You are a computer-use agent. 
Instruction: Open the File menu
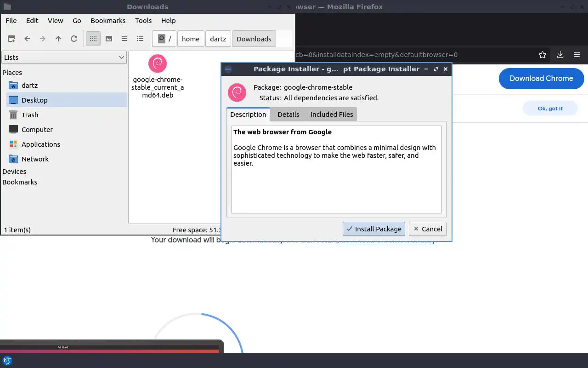[11, 21]
